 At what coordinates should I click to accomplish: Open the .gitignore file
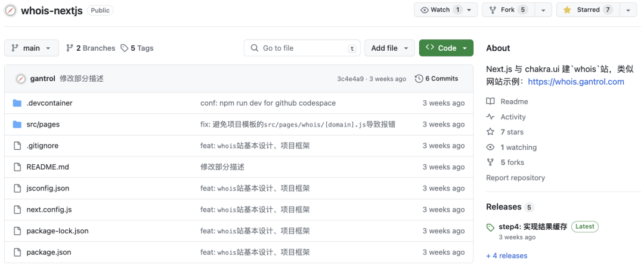pyautogui.click(x=42, y=146)
